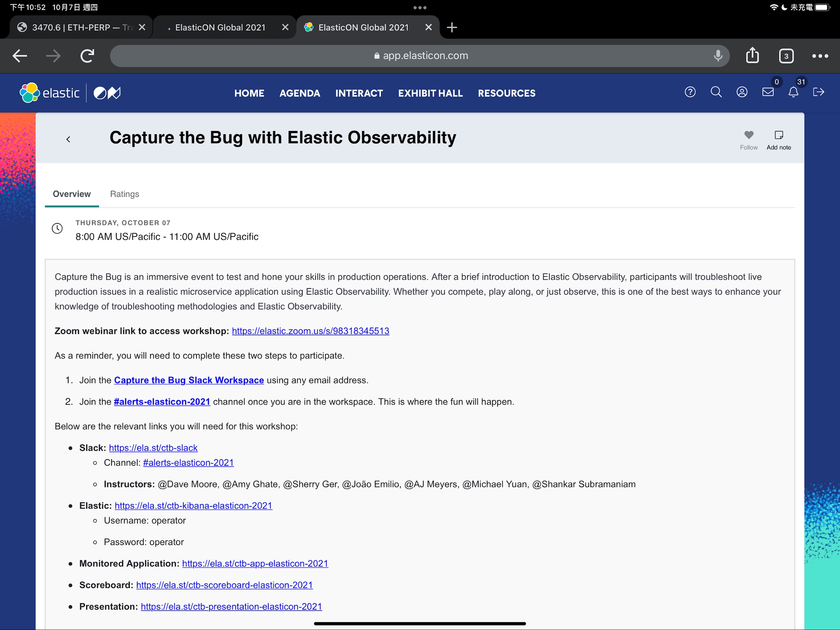Switch to the Ratings tab
Screen dimensions: 840x630
pos(125,194)
